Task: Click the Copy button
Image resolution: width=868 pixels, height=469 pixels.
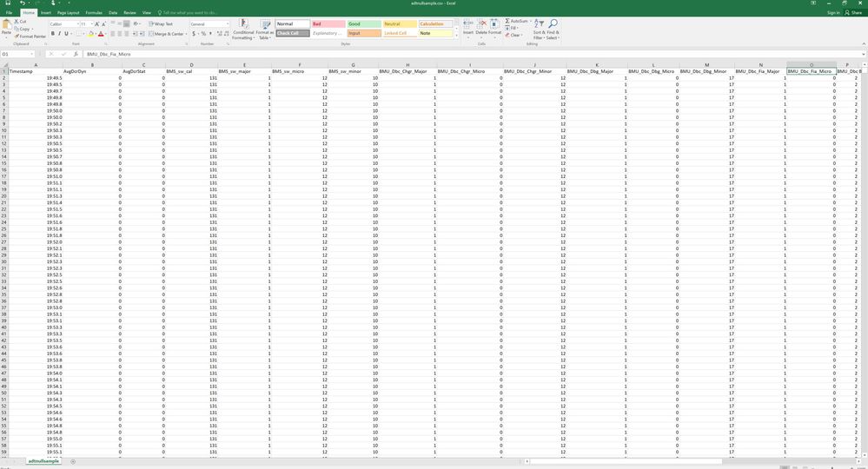Action: point(22,29)
